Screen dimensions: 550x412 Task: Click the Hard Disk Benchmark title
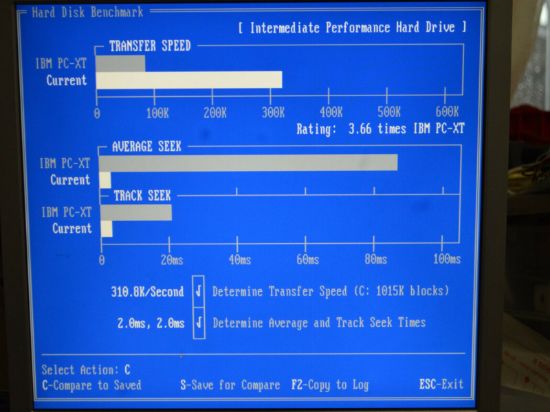(87, 12)
